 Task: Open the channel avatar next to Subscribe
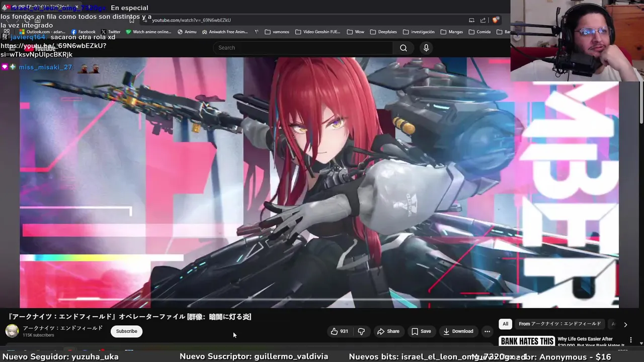12,331
